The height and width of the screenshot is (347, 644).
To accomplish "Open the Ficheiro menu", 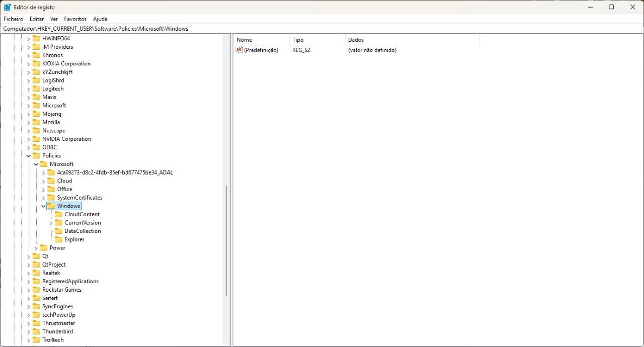I will (x=13, y=19).
